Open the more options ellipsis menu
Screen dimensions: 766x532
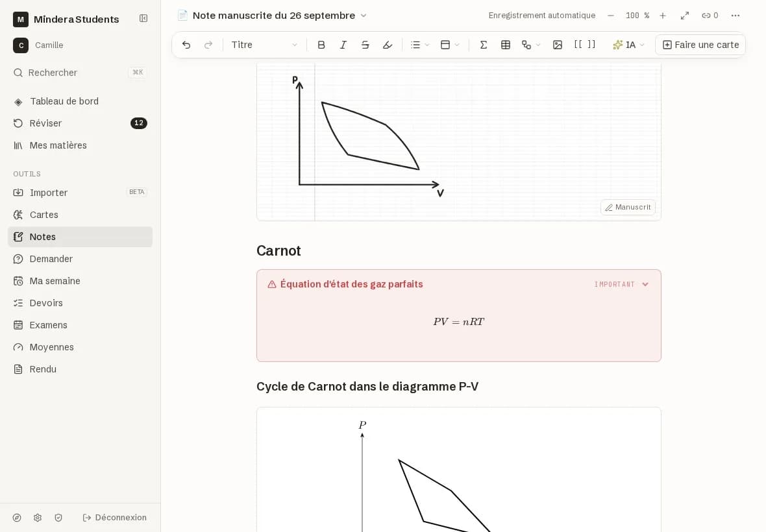735,16
